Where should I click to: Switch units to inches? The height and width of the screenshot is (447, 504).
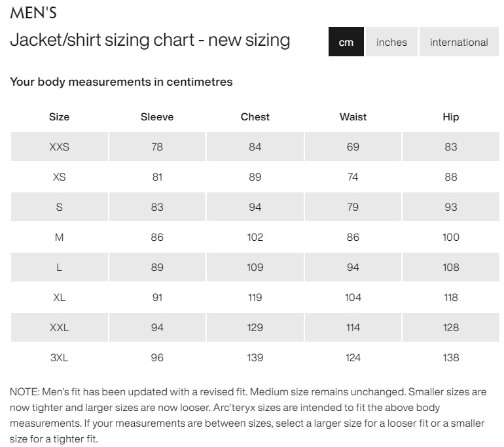[x=391, y=43]
